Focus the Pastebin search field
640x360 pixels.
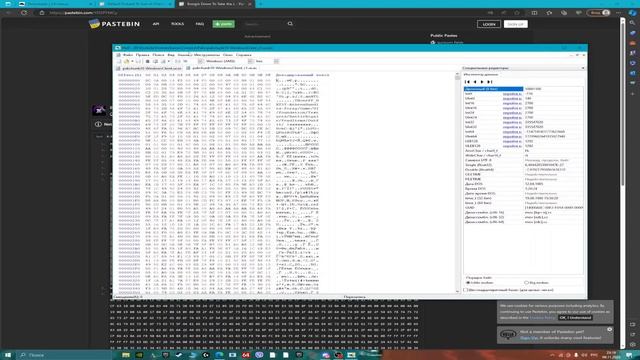[x=263, y=24]
